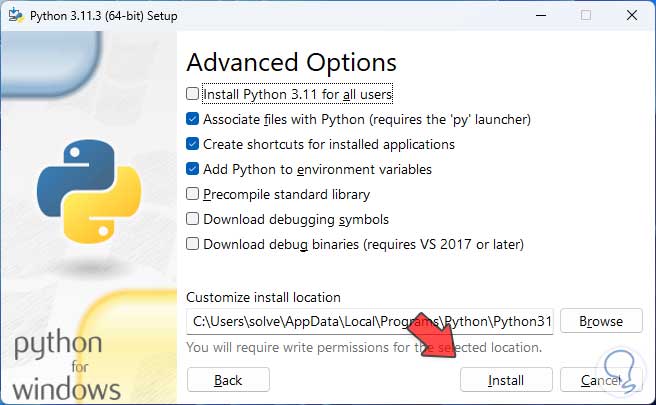Click the maximize window button
The image size is (656, 405).
click(586, 15)
